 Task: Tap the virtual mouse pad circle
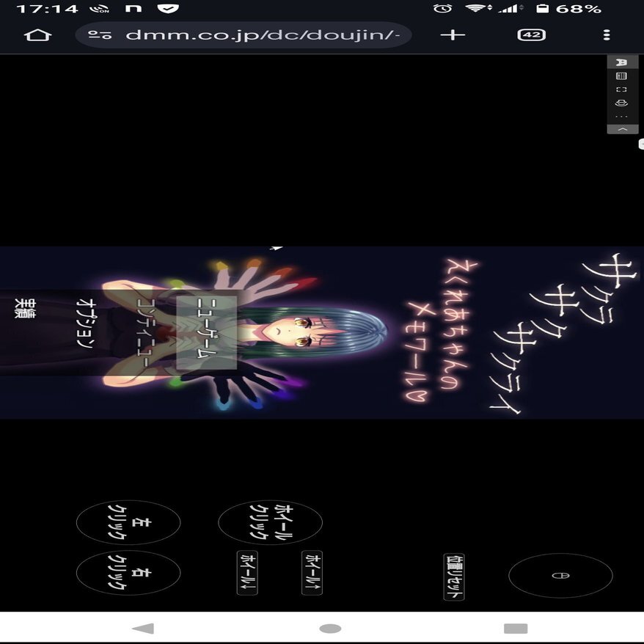[560, 575]
